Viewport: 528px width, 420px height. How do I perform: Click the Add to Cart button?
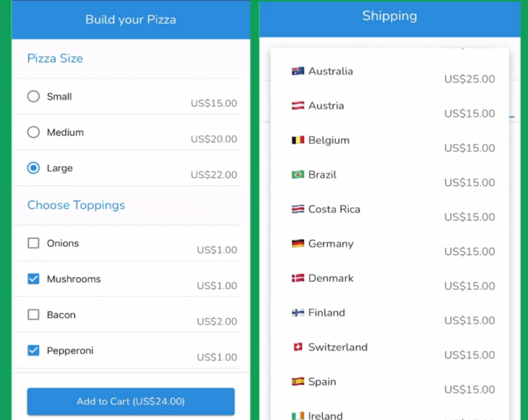tap(131, 401)
